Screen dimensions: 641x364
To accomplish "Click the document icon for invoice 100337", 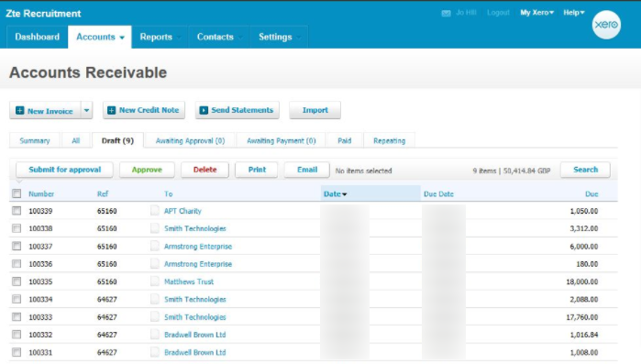I will (x=155, y=246).
